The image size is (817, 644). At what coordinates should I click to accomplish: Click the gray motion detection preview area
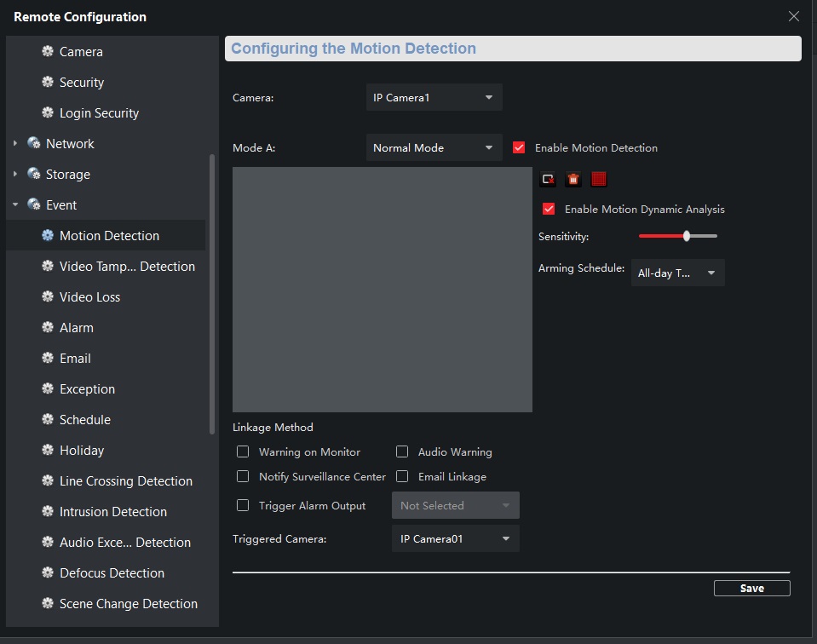point(382,290)
